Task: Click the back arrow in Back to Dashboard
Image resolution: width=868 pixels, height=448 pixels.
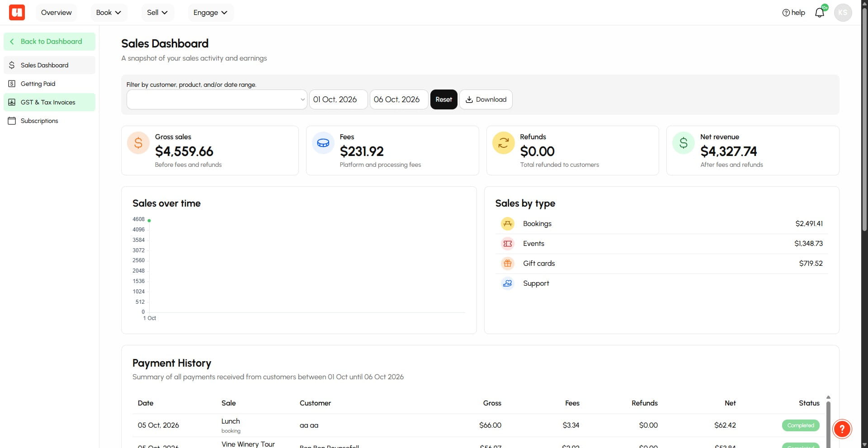Action: (x=12, y=42)
